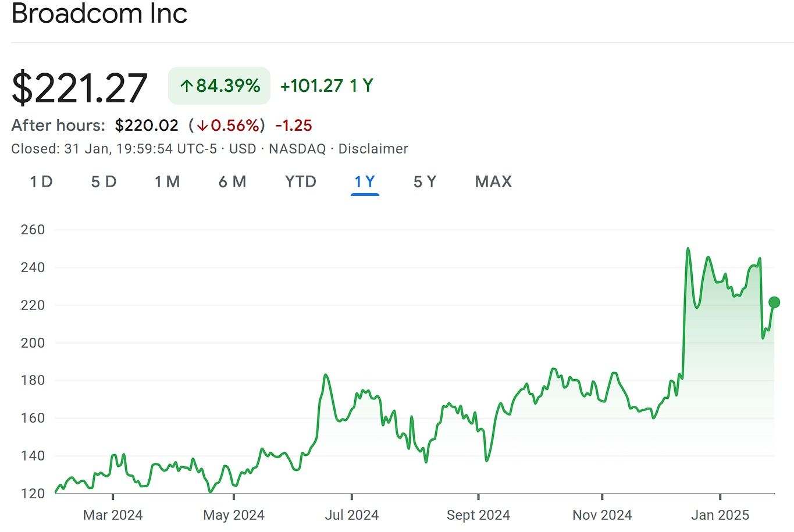Select the 5Y time range
Image resolution: width=794 pixels, height=532 pixels.
tap(424, 181)
